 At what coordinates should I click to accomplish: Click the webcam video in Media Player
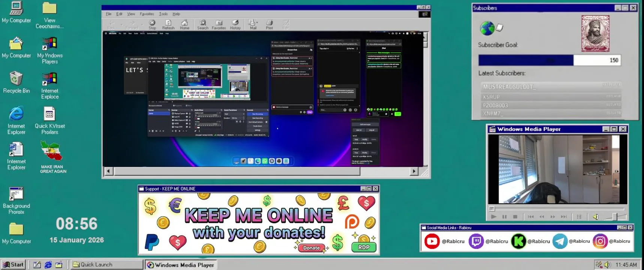tap(557, 169)
